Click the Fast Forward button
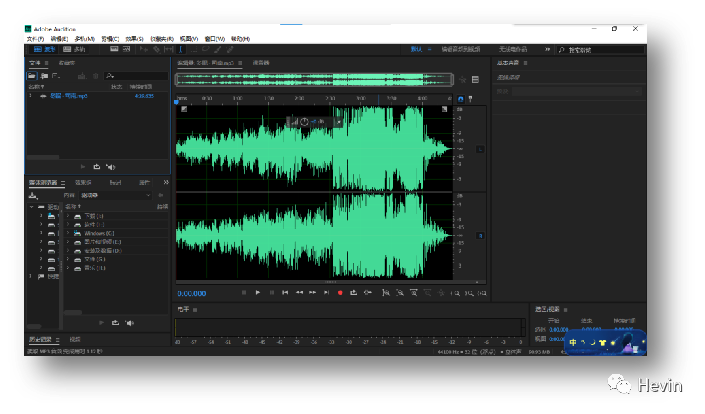The image size is (705, 414). (312, 293)
